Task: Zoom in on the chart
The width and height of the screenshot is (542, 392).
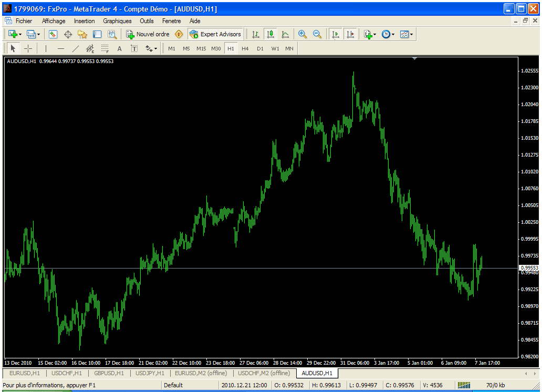Action: pos(303,34)
